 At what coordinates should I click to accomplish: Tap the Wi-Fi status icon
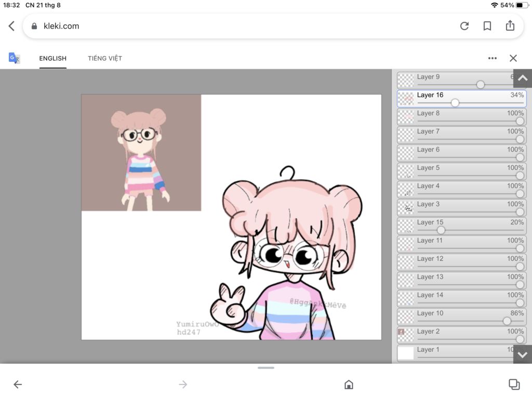[x=495, y=5]
